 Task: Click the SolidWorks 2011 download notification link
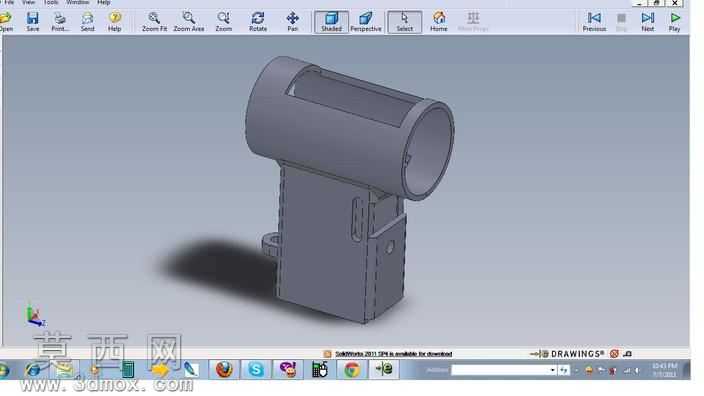pyautogui.click(x=394, y=354)
